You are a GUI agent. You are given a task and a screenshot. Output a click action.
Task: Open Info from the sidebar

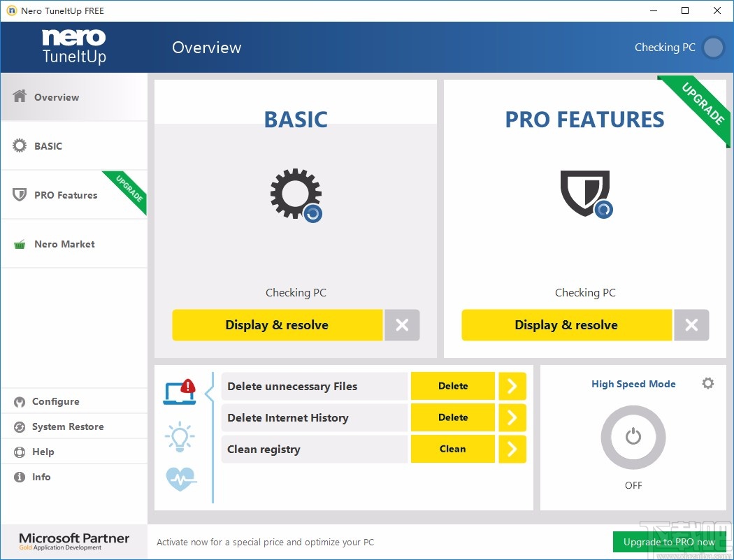click(x=74, y=477)
